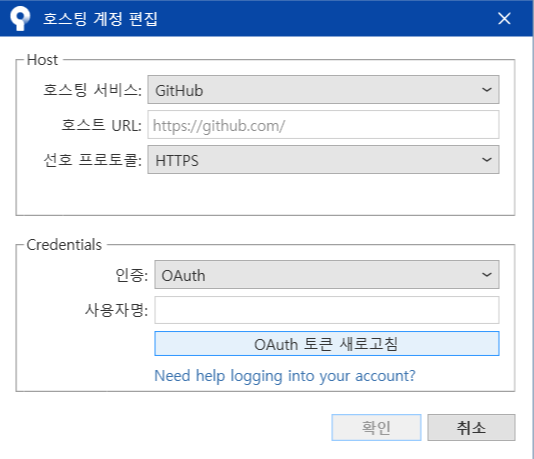Click the 호스팅 계정 편집 window title
This screenshot has width=534, height=459.
(x=100, y=19)
